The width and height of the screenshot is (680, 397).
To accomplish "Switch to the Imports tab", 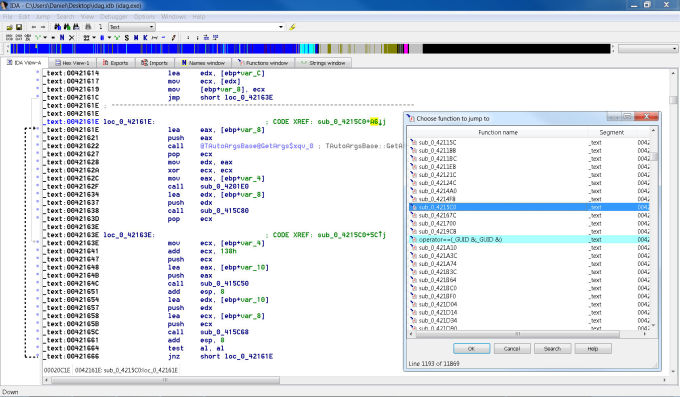I will coord(154,63).
